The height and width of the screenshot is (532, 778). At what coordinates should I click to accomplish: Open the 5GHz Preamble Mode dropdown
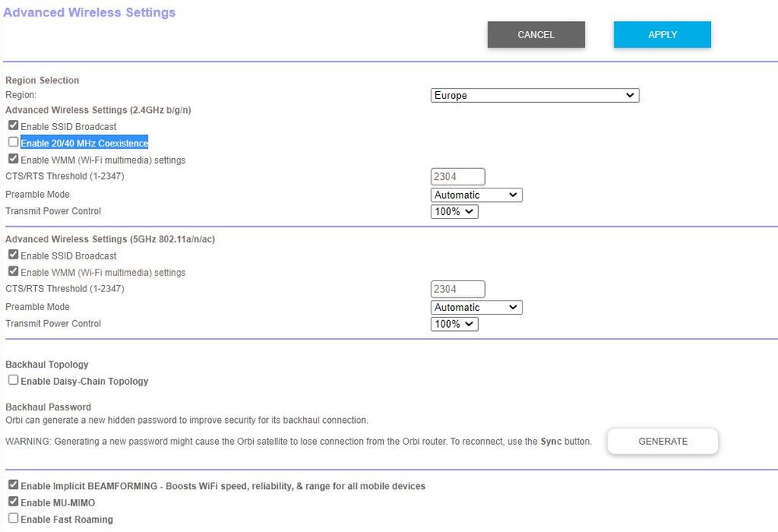click(476, 307)
